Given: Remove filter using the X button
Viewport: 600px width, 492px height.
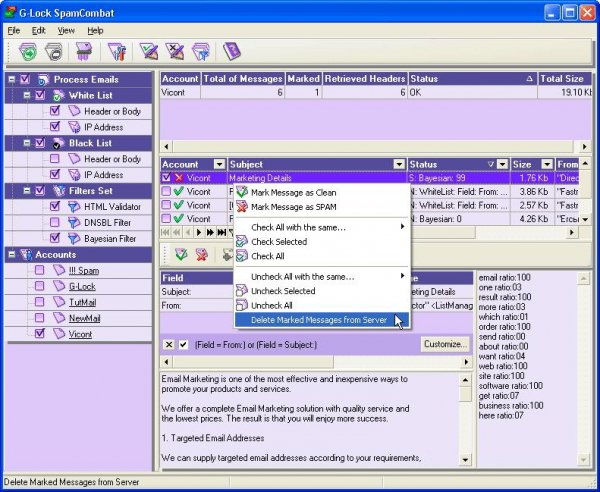Looking at the screenshot, I should point(168,344).
